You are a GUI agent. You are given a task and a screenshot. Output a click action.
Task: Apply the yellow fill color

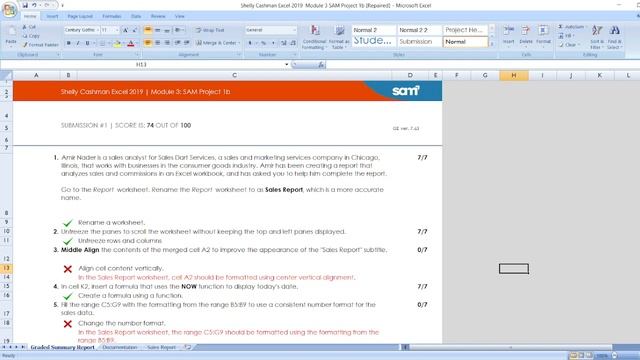118,43
